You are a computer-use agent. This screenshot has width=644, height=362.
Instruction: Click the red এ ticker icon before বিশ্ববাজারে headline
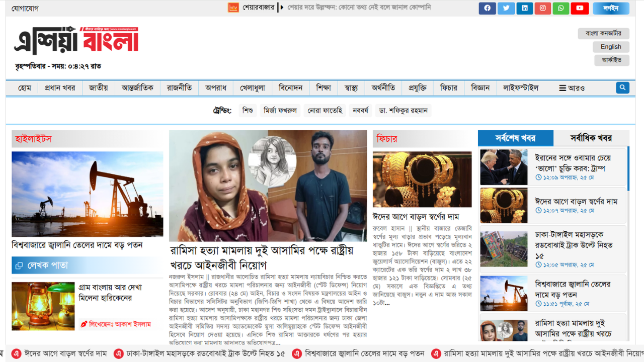pos(297,354)
